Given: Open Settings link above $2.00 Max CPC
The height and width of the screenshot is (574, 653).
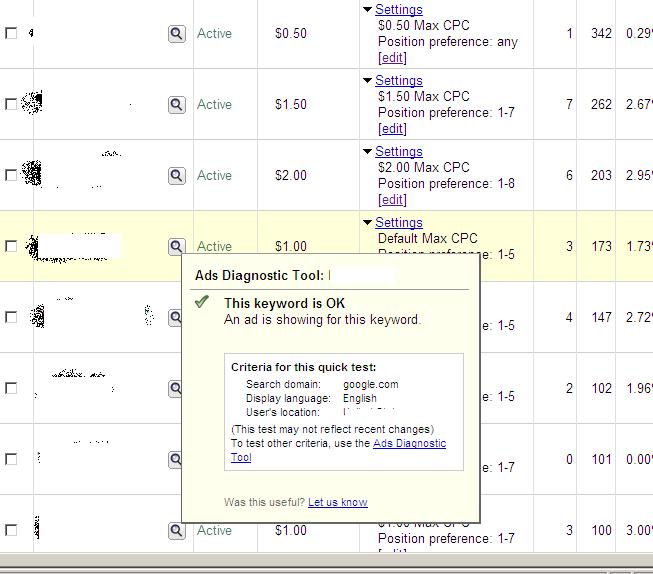Looking at the screenshot, I should click(x=399, y=151).
